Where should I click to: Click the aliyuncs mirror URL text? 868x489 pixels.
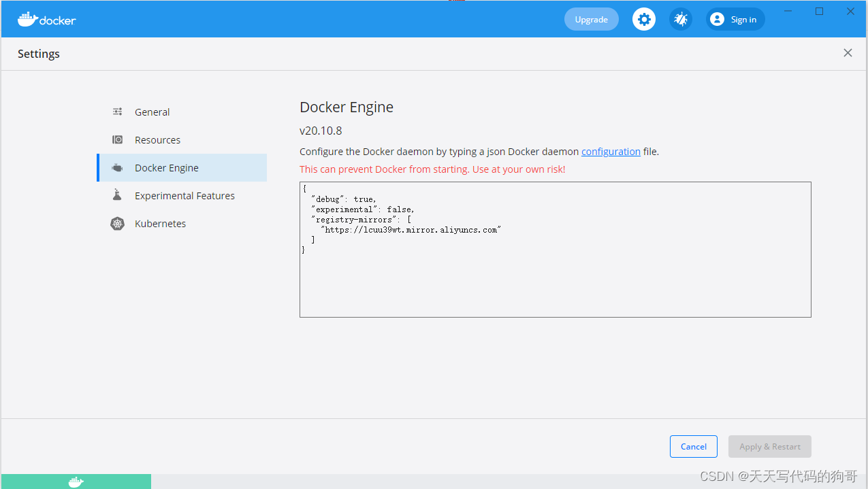411,230
